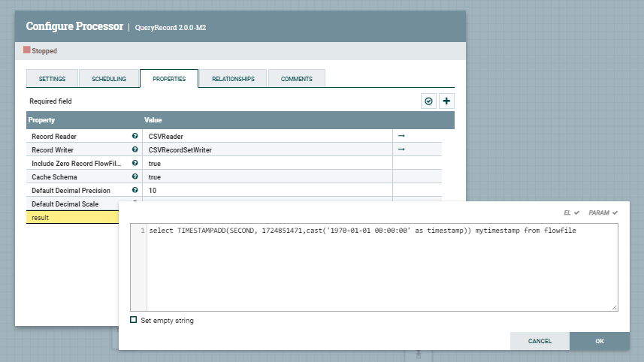Edit the Cache Schema true value
The image size is (644, 362).
(268, 176)
